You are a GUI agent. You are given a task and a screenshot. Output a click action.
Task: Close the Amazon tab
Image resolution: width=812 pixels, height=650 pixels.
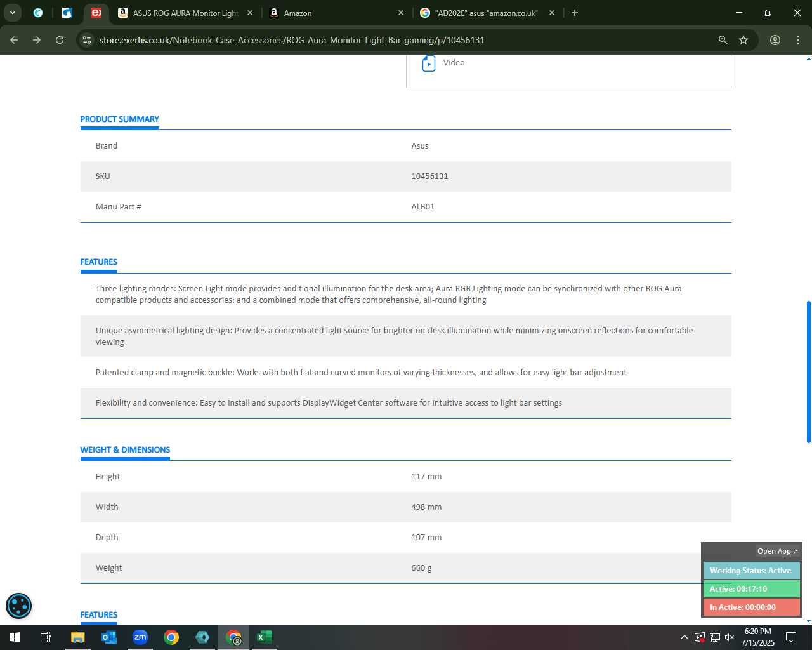click(401, 13)
